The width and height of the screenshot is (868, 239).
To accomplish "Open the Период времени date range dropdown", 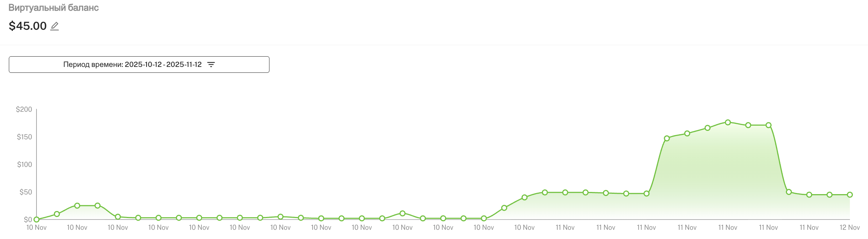I will [139, 65].
